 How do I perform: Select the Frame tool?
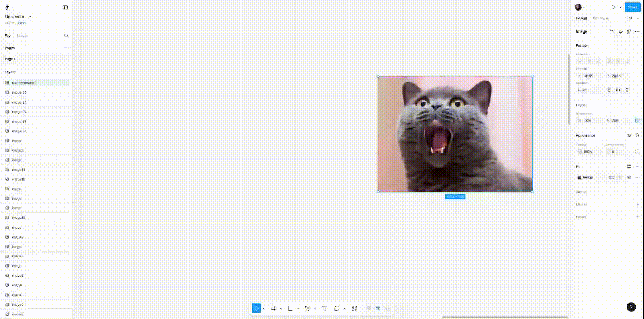(273, 308)
